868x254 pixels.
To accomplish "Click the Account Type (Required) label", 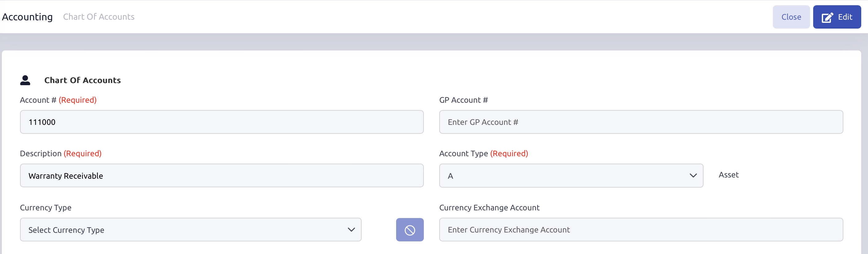I will tap(484, 154).
